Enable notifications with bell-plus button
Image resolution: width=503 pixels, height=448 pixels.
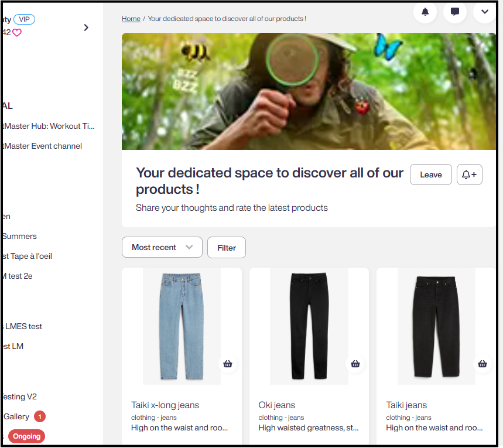pos(469,175)
